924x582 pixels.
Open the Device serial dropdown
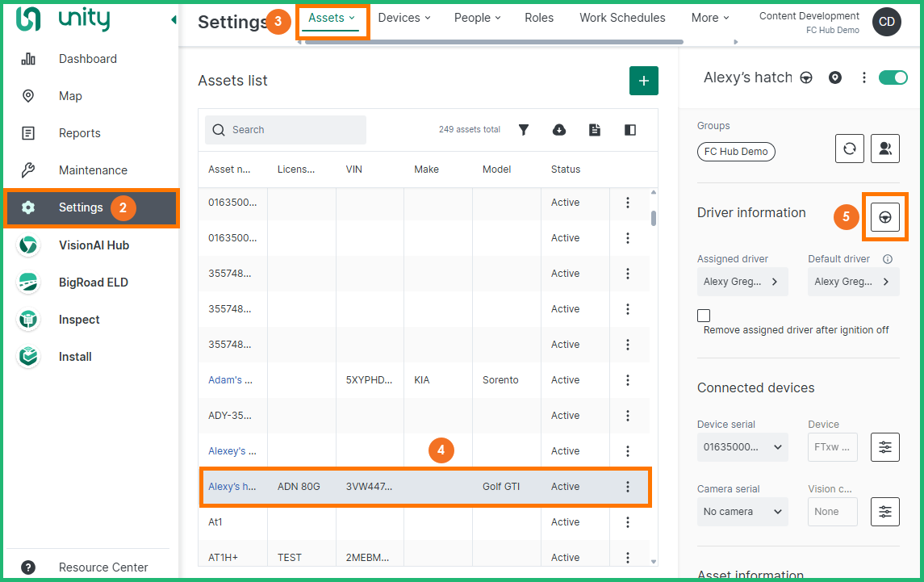coord(742,447)
